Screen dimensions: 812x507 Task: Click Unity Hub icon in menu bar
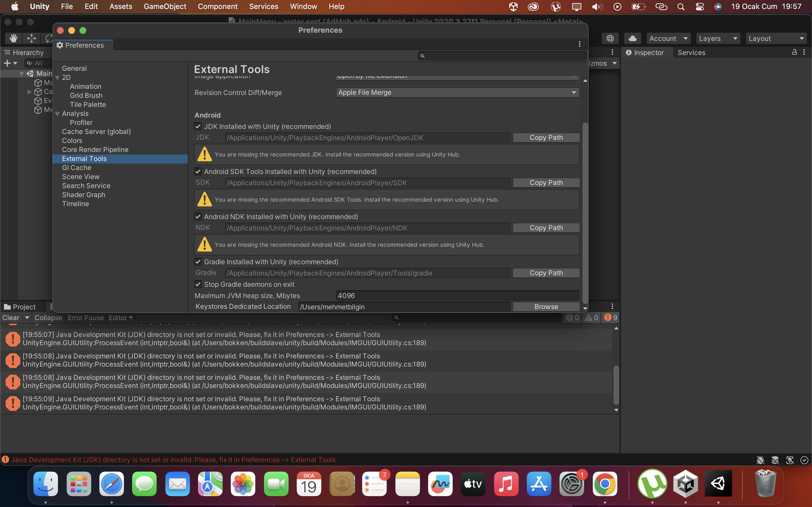[x=513, y=7]
